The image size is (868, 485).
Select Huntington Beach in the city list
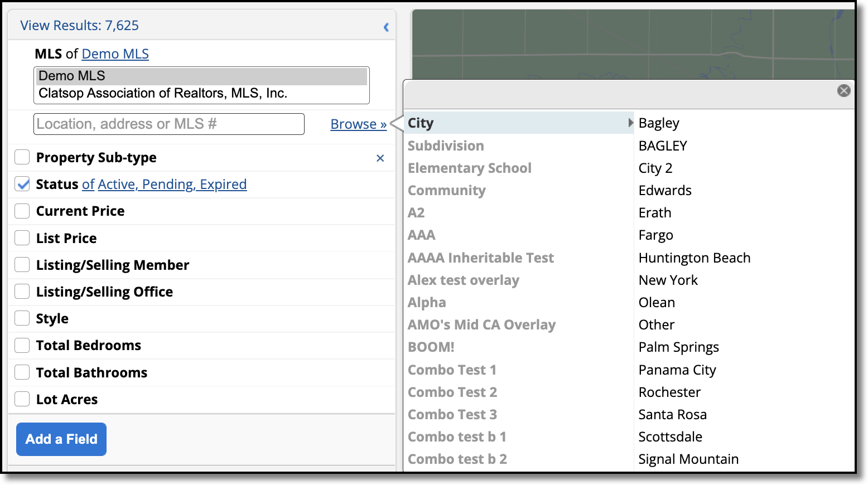[695, 258]
